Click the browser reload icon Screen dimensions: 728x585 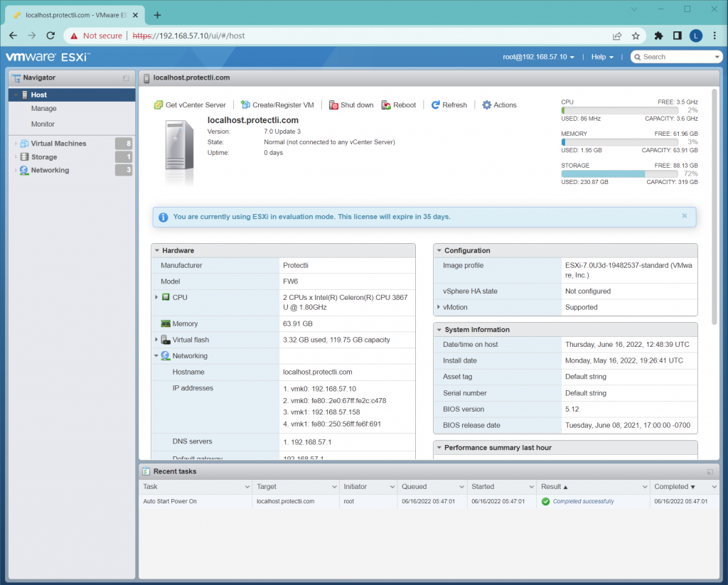(50, 36)
